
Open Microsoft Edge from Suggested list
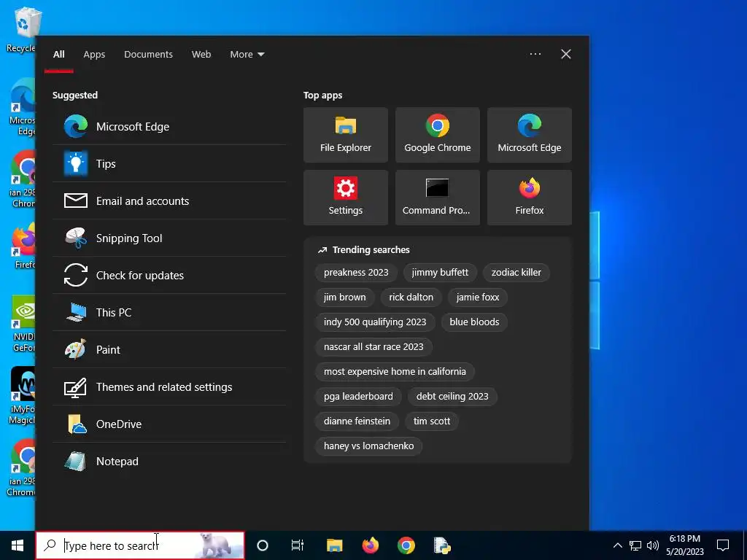(169, 127)
